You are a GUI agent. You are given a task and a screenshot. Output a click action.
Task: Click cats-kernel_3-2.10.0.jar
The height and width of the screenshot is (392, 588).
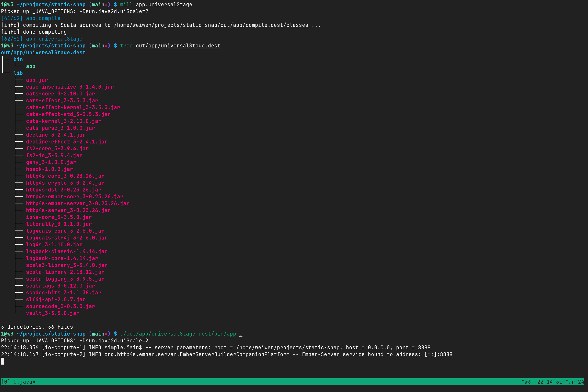click(64, 121)
